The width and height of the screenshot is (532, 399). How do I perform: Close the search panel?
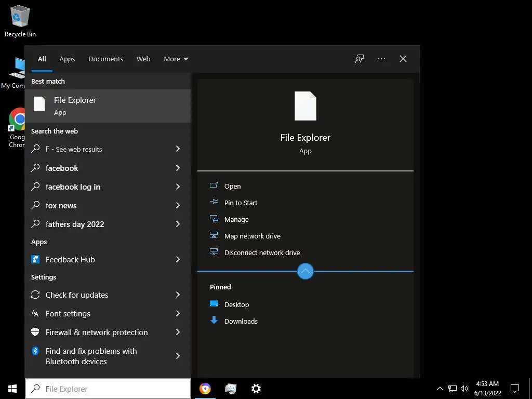(x=403, y=59)
